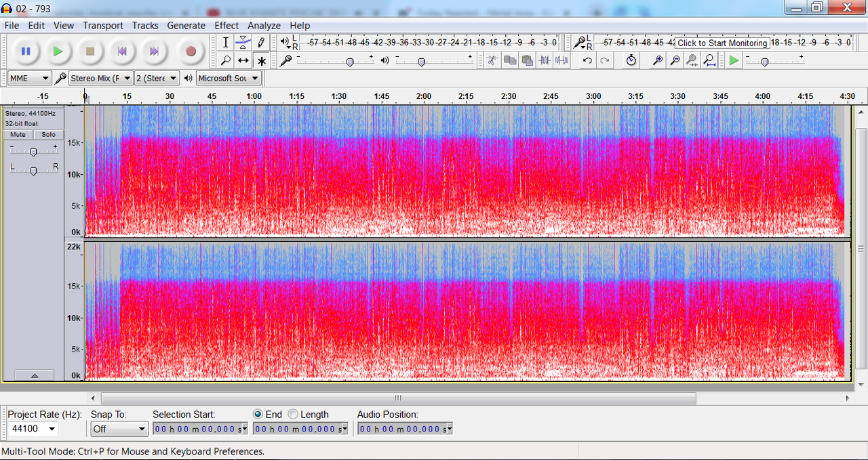Click the Silence audio selection icon

(562, 60)
